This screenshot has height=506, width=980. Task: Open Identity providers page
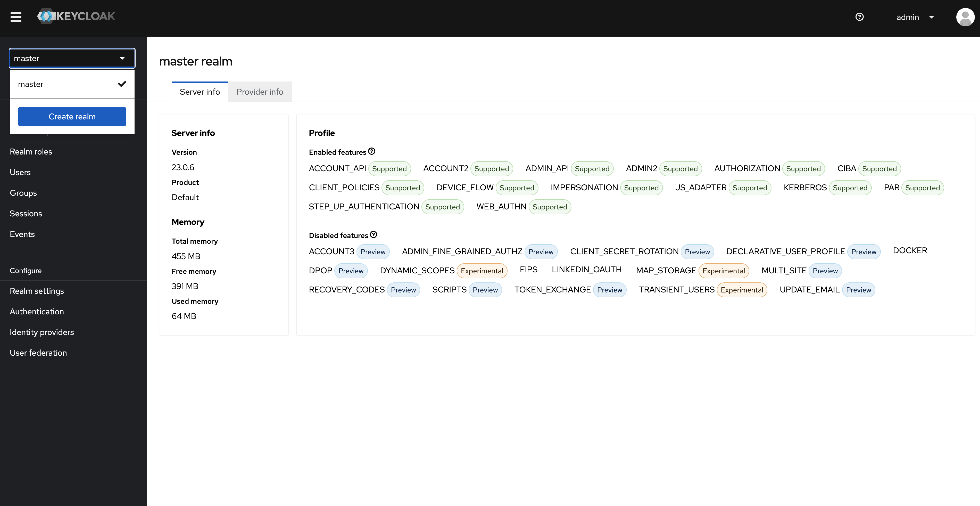click(x=41, y=332)
